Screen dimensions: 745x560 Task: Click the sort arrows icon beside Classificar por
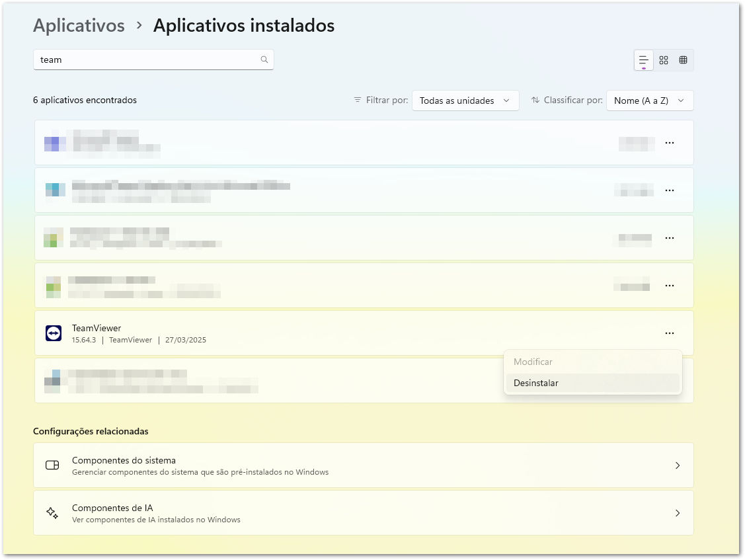pyautogui.click(x=535, y=100)
